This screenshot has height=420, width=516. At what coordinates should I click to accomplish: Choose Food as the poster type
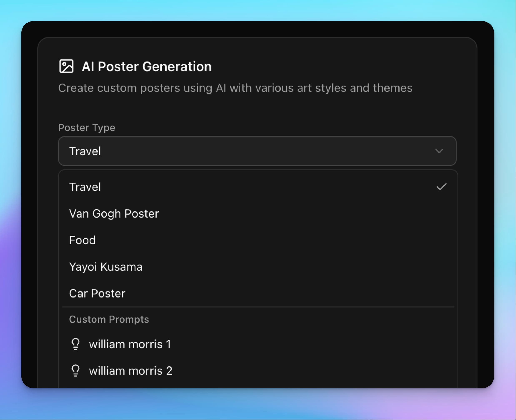[82, 240]
